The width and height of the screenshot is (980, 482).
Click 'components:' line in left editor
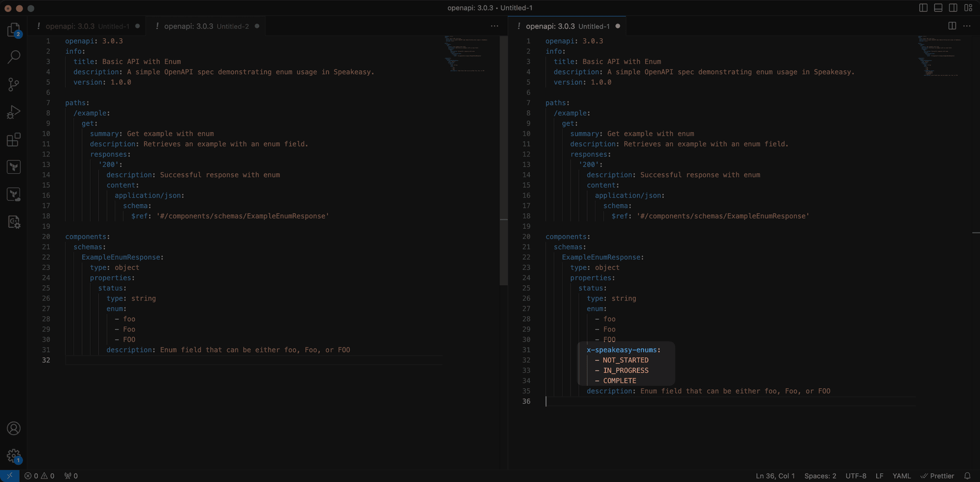88,237
